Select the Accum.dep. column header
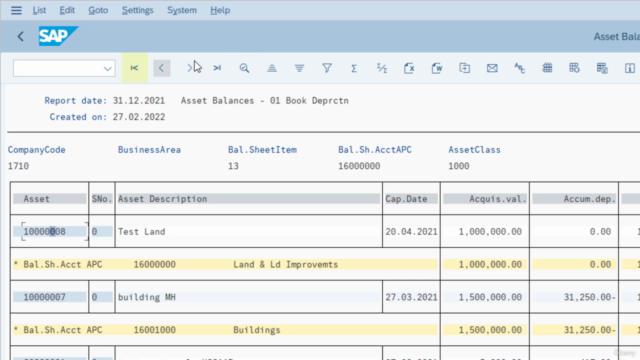 (574, 199)
